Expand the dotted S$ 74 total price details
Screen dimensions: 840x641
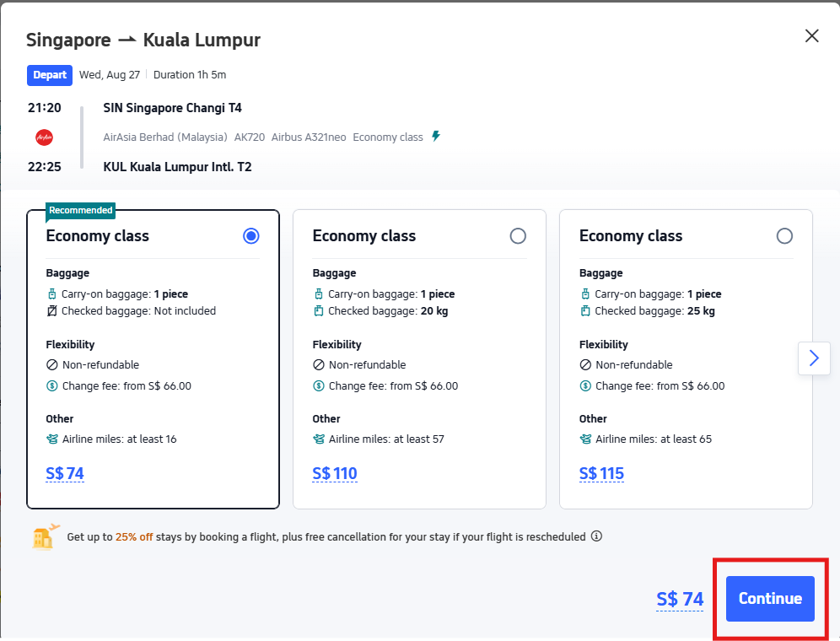click(x=680, y=599)
